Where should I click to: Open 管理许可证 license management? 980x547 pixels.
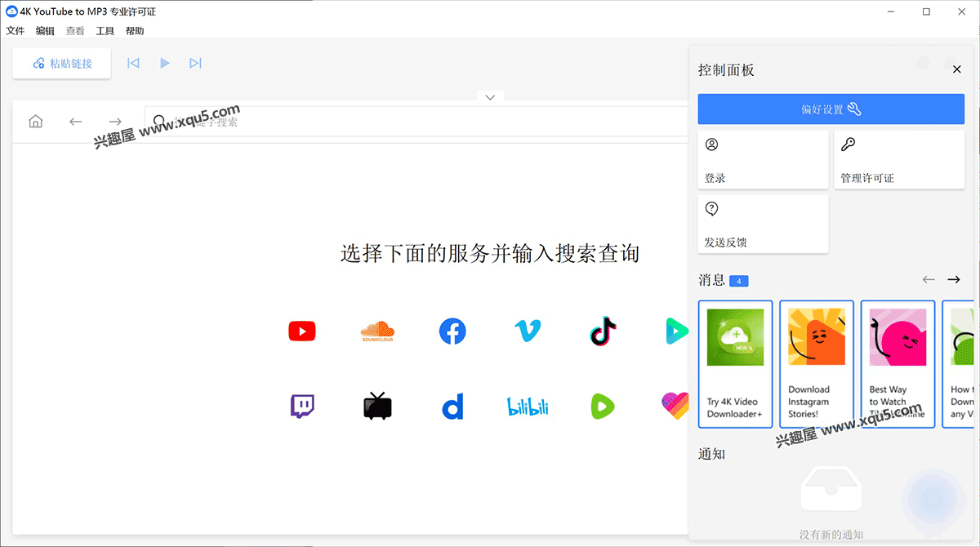(x=899, y=159)
